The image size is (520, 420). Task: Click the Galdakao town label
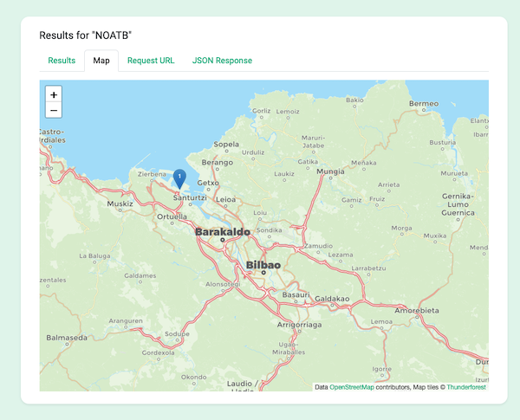[332, 299]
